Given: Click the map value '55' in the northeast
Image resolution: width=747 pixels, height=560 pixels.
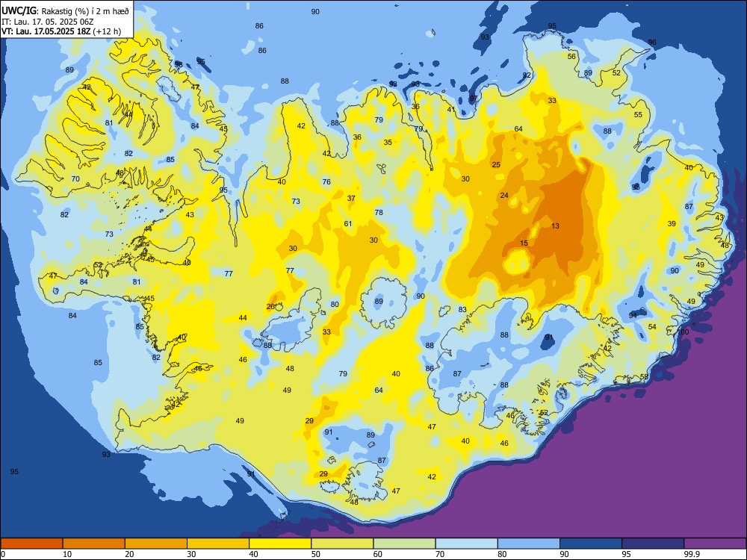Looking at the screenshot, I should pyautogui.click(x=638, y=115).
